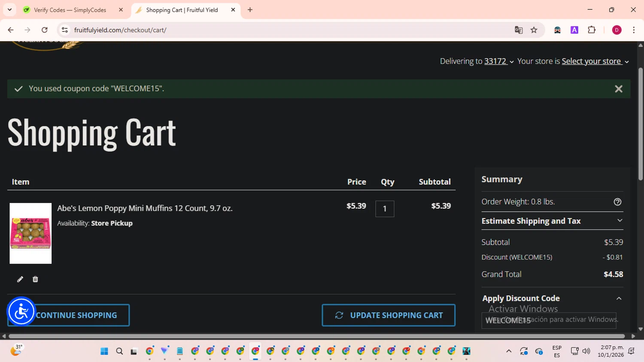Open the Windows Start menu
The height and width of the screenshot is (362, 644).
click(x=104, y=351)
